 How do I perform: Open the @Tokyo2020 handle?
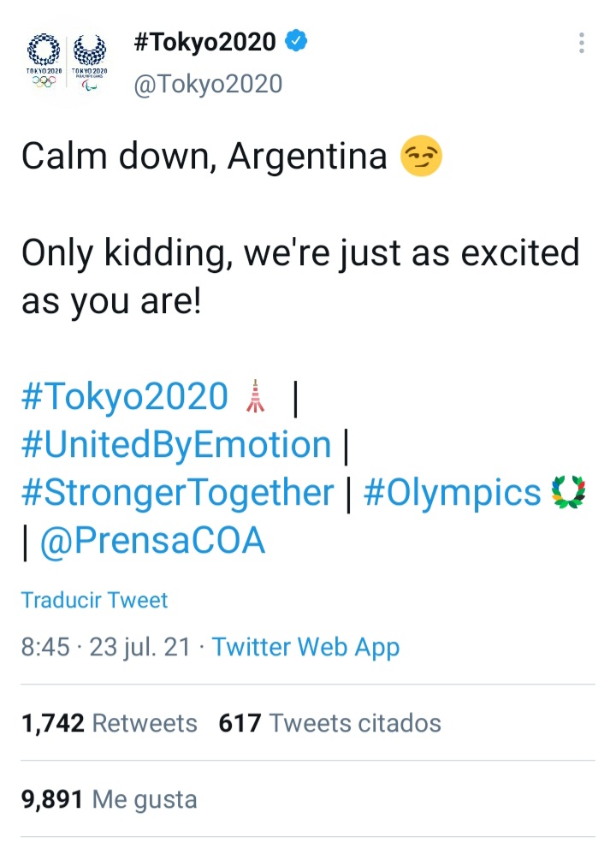(208, 83)
